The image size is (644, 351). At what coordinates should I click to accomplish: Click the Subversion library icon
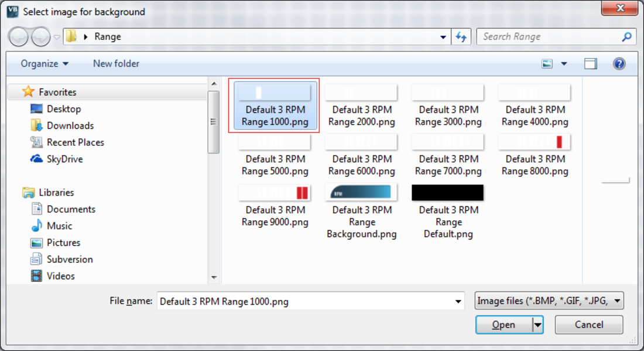36,259
